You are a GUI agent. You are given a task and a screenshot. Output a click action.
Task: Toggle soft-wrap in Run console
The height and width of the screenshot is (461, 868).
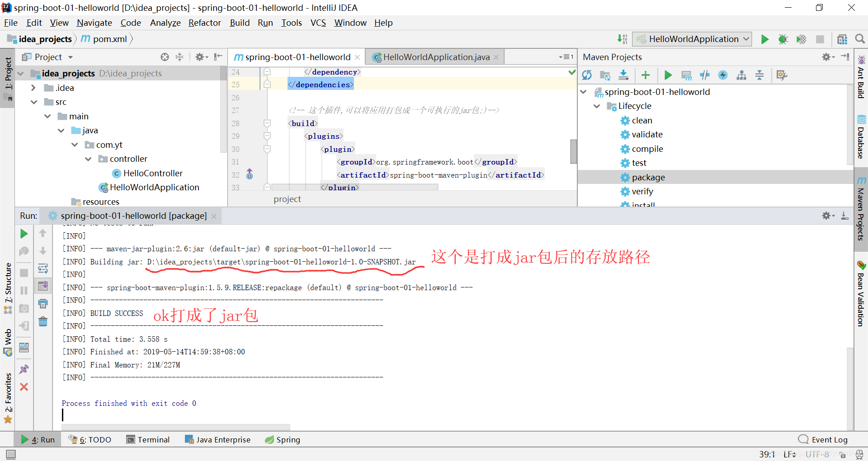[x=43, y=268]
